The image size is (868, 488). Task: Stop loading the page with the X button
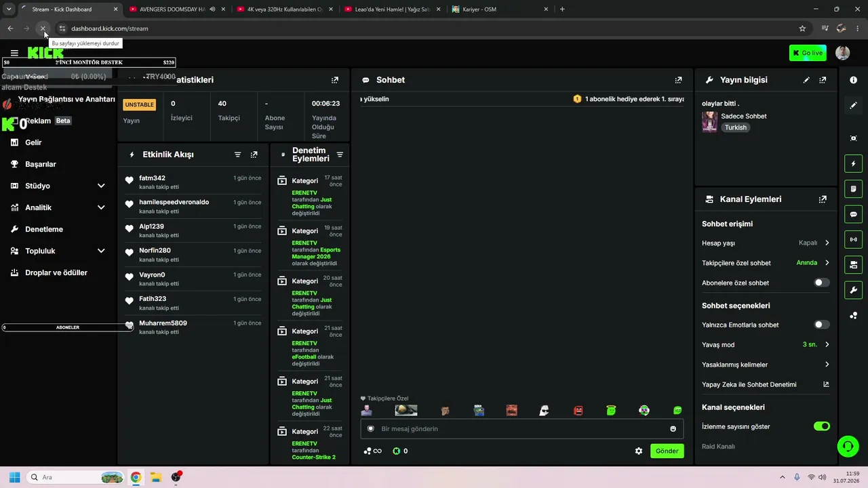tap(43, 28)
